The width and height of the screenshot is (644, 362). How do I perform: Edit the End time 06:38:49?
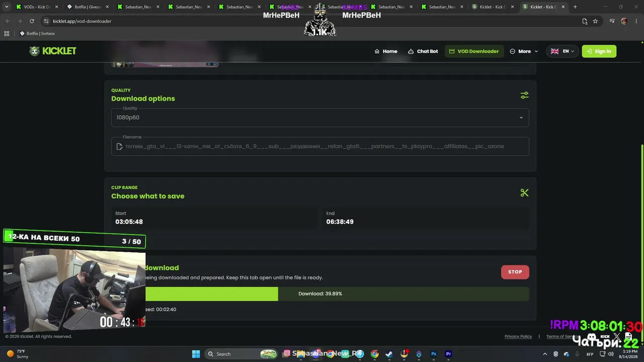(x=426, y=218)
